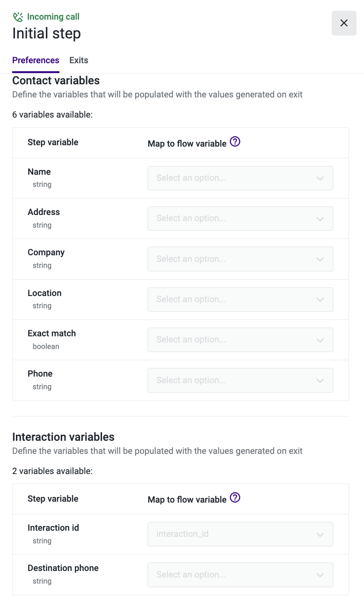
Task: Expand the Destination phone mapping dropdown
Action: (240, 575)
